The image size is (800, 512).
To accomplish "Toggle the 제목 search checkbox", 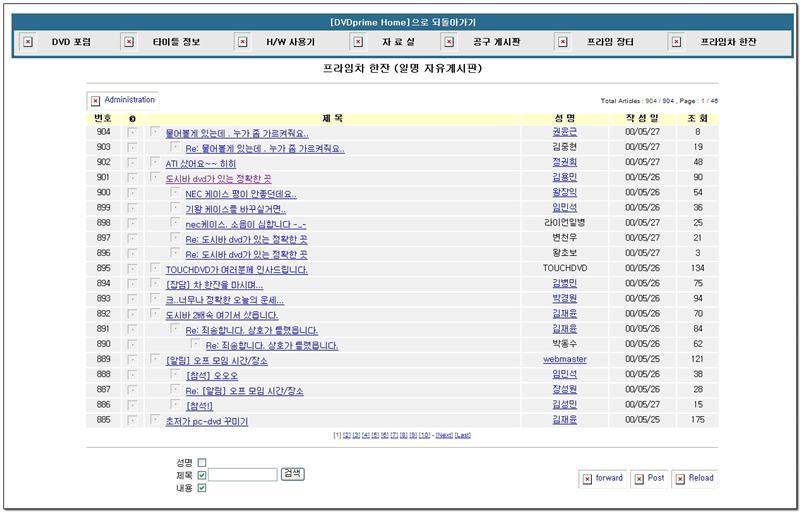I will [202, 475].
